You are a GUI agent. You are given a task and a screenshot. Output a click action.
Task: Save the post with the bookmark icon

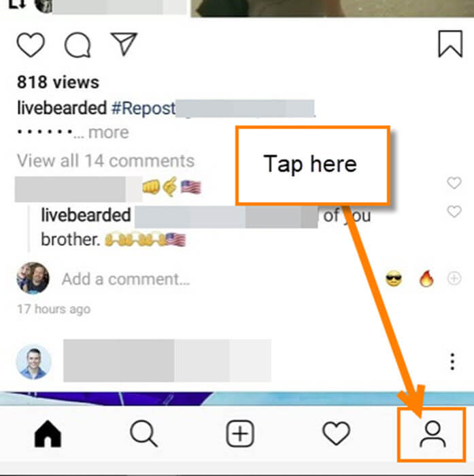(450, 44)
